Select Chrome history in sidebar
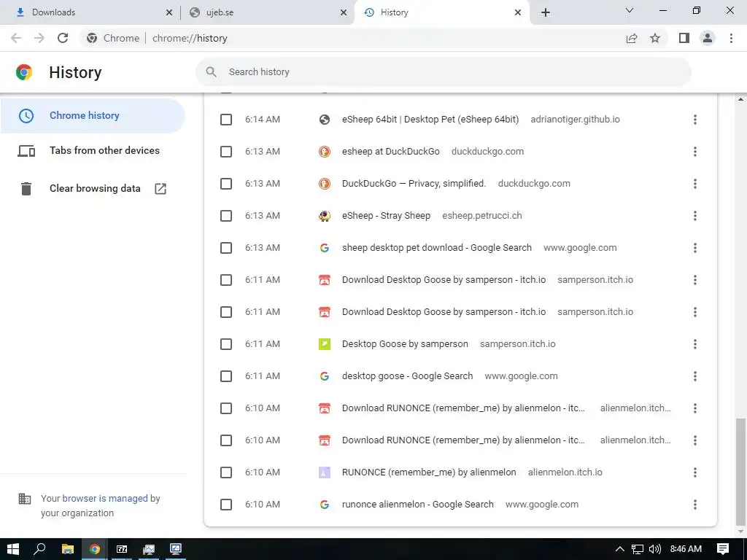This screenshot has height=560, width=747. 93,116
